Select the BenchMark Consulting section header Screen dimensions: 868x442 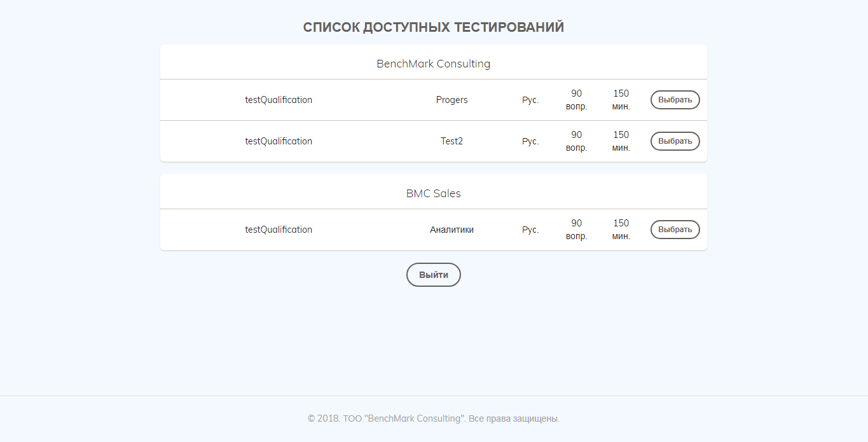[434, 64]
